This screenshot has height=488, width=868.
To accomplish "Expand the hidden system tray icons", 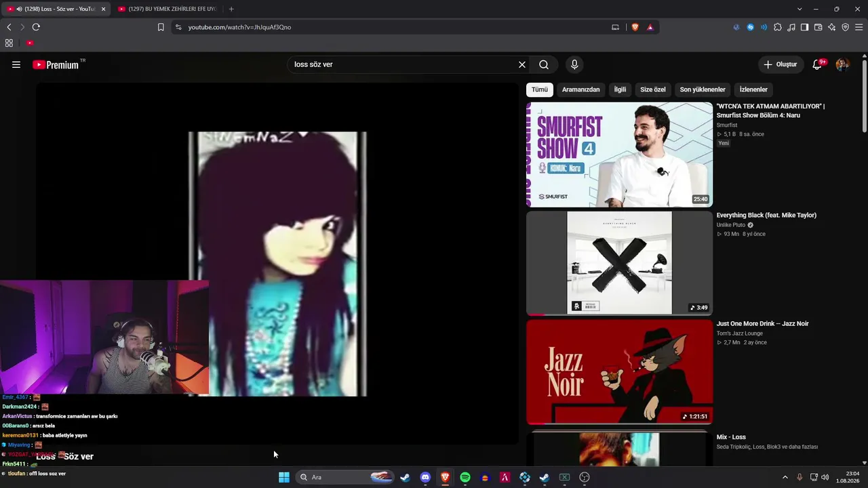I will (785, 477).
